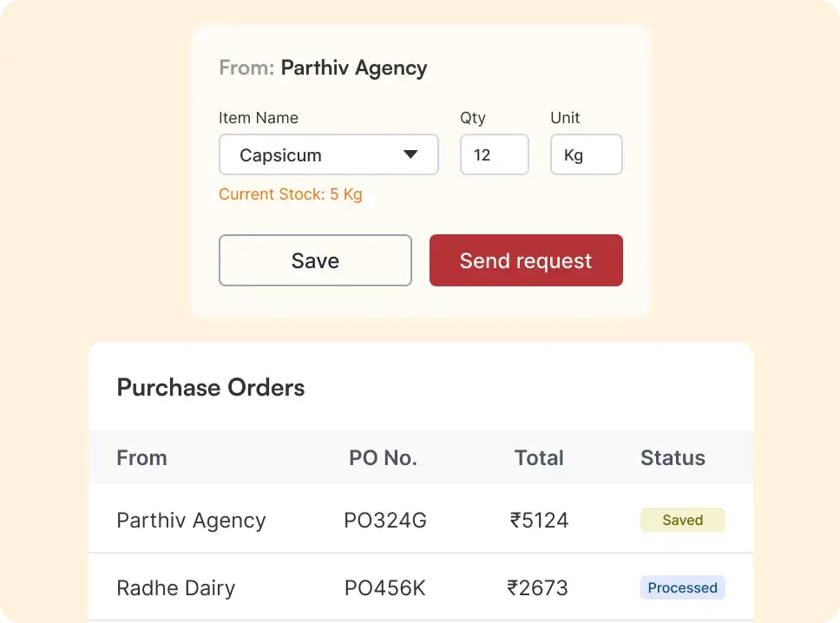This screenshot has width=840, height=623.
Task: Select the Qty input showing 12
Action: coord(494,154)
